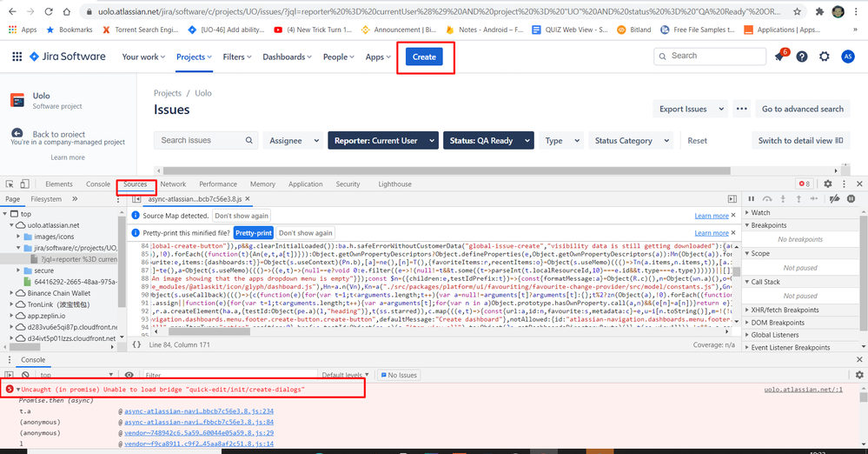Image resolution: width=868 pixels, height=454 pixels.
Task: Open the Projects menu in the Jira nav
Action: click(x=194, y=57)
